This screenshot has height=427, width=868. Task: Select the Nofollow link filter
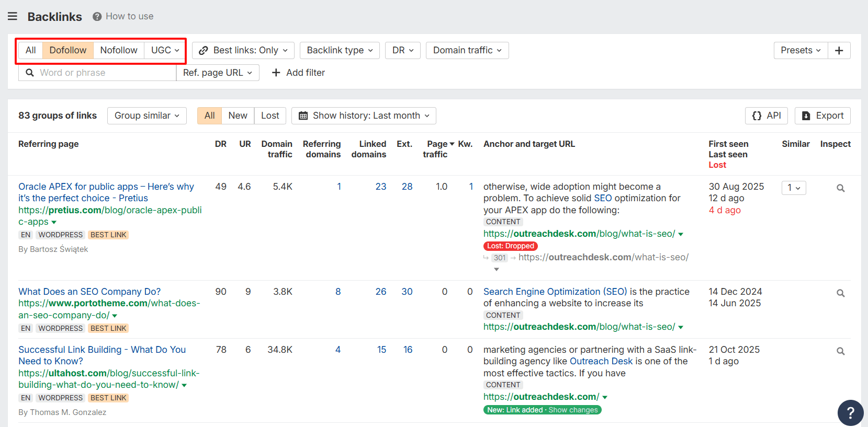coord(119,50)
